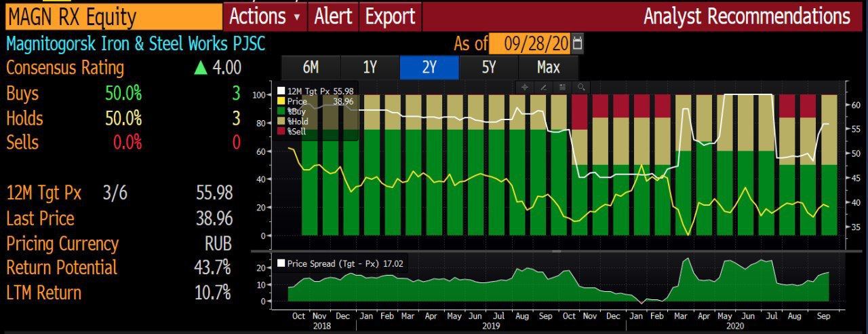Click the tan %Hold legend swatch
Viewport: 868px width, 334px height.
coord(281,121)
